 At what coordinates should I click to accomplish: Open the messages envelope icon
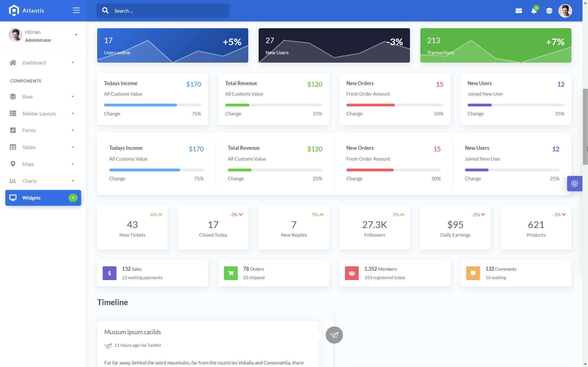[519, 11]
